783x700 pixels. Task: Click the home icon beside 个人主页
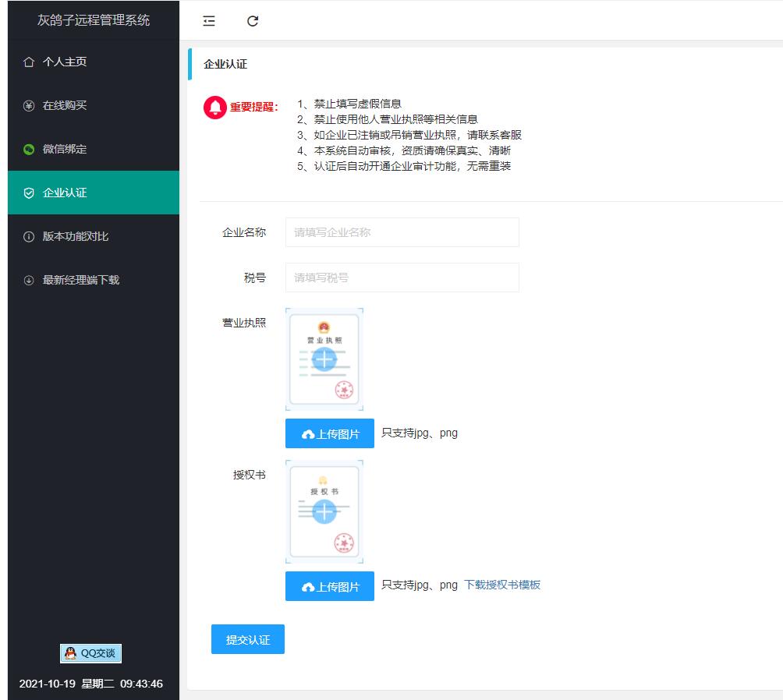[x=29, y=62]
